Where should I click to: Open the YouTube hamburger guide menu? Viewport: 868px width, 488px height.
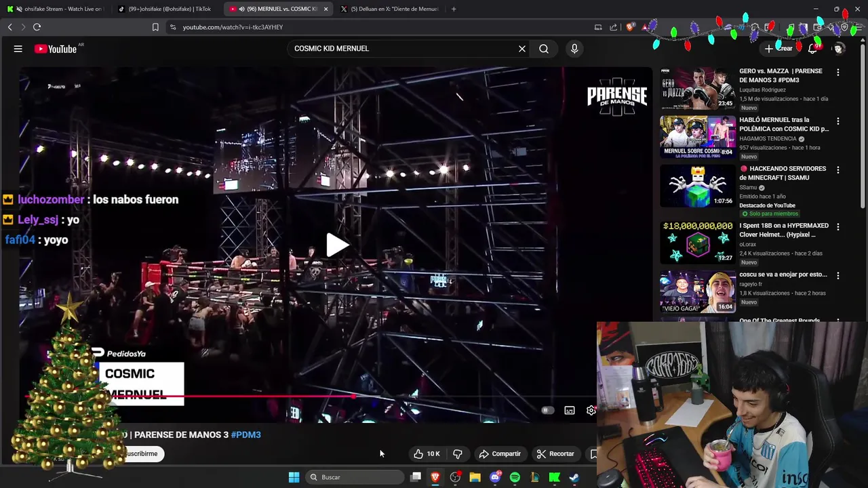point(18,49)
